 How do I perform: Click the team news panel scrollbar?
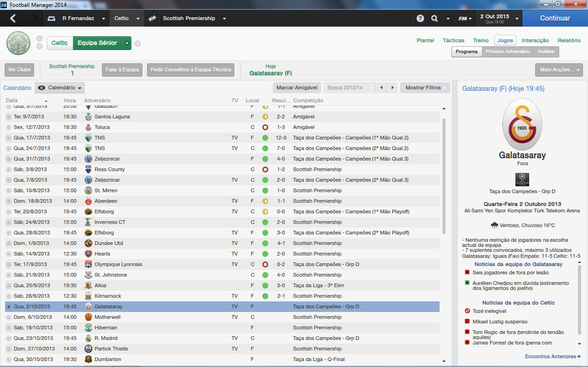tap(579, 300)
